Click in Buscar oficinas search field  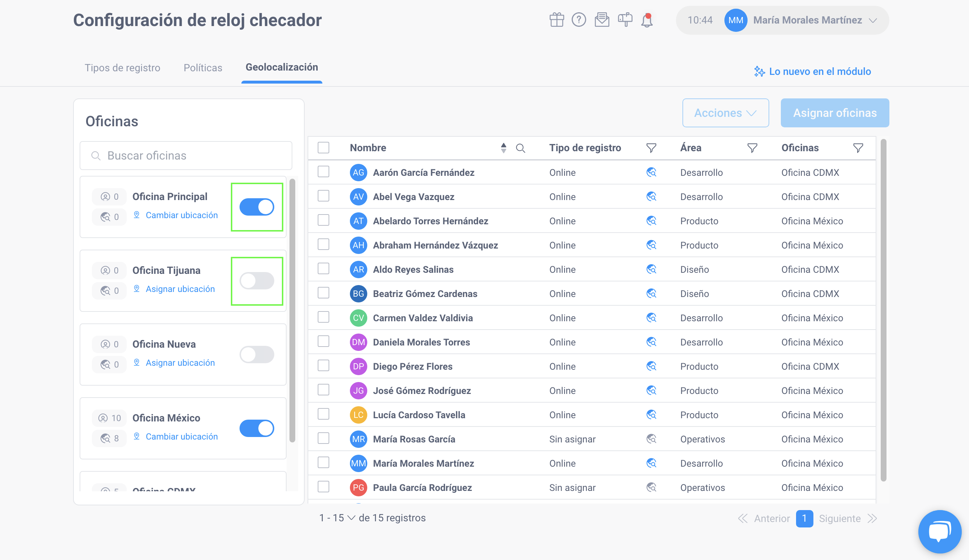click(186, 155)
